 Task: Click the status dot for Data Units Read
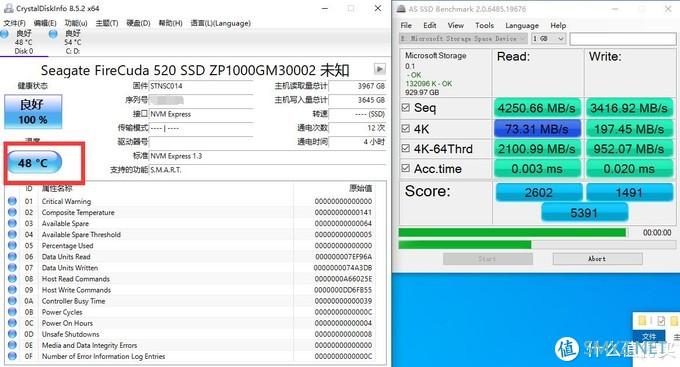coord(12,256)
